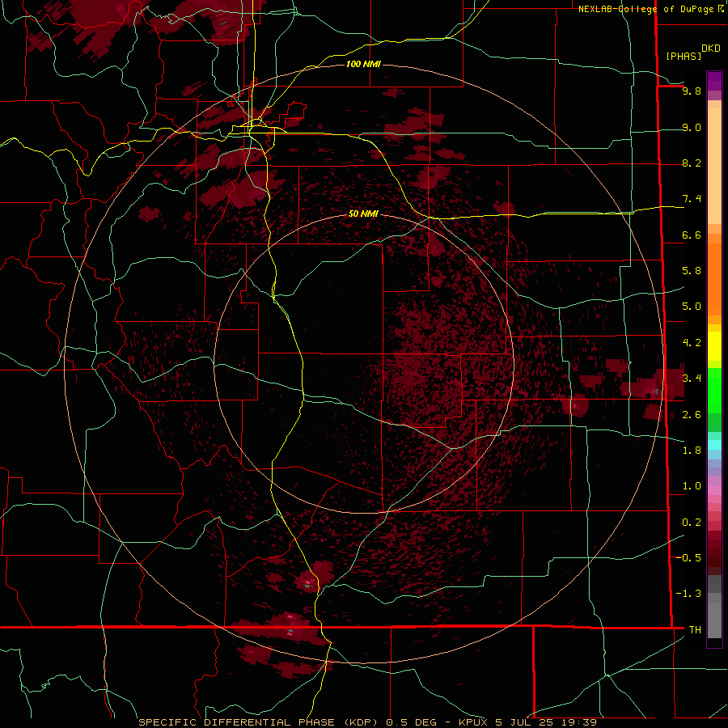Click the purple top of color bar
This screenshot has height=728, width=728.
[714, 81]
